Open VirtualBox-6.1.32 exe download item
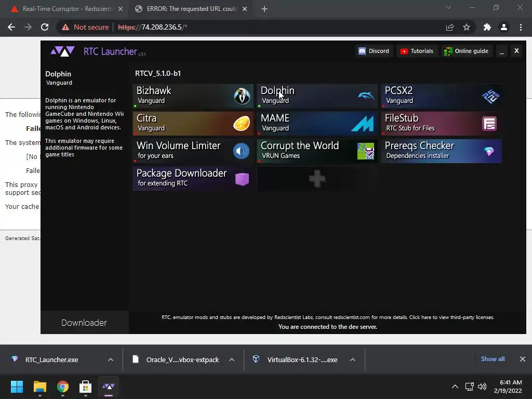The image size is (532, 399). [x=295, y=360]
